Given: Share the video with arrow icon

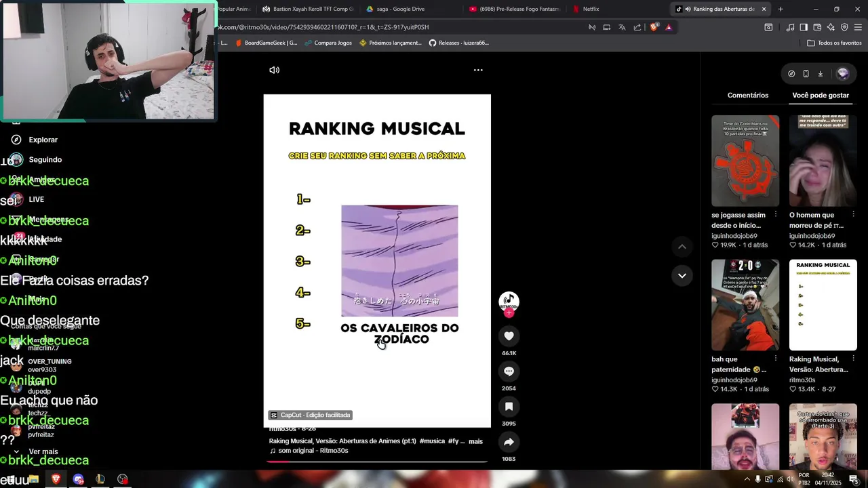Looking at the screenshot, I should (x=509, y=441).
